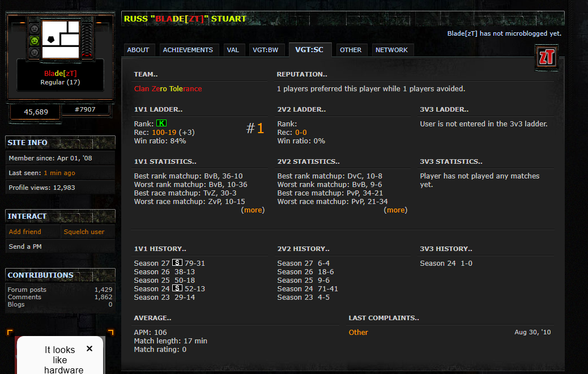Switch to the ABOUT tab
This screenshot has width=588, height=374.
click(138, 50)
